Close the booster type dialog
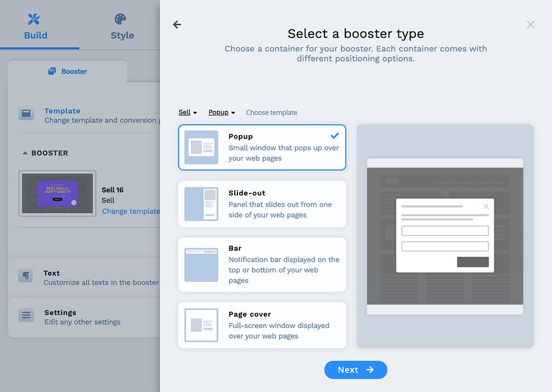The image size is (552, 392). (530, 25)
